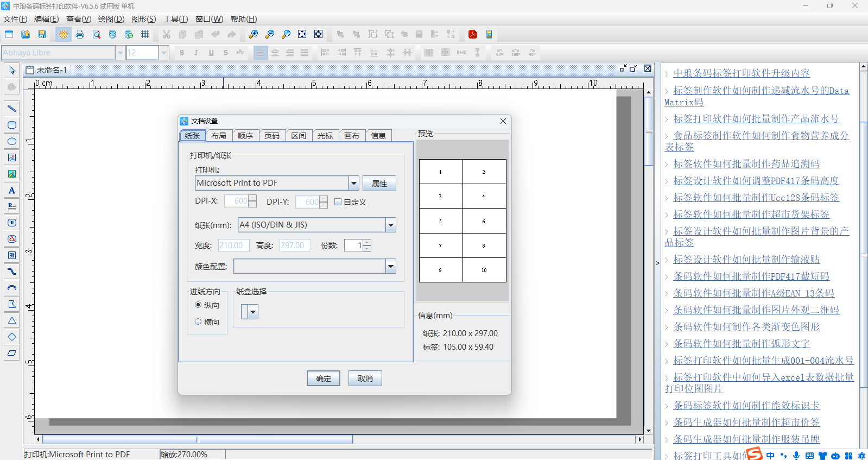This screenshot has height=460, width=868.
Task: Open the printer 属性 button
Action: (x=379, y=184)
